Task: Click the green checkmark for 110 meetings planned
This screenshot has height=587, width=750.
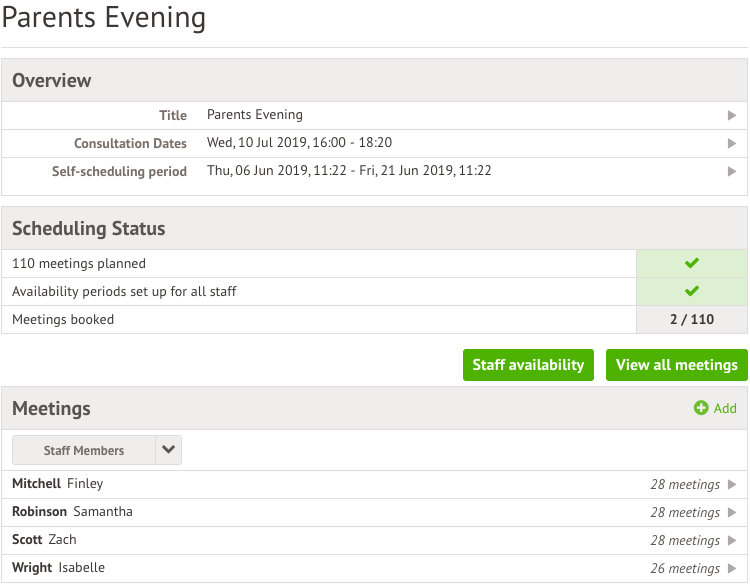Action: (x=691, y=264)
